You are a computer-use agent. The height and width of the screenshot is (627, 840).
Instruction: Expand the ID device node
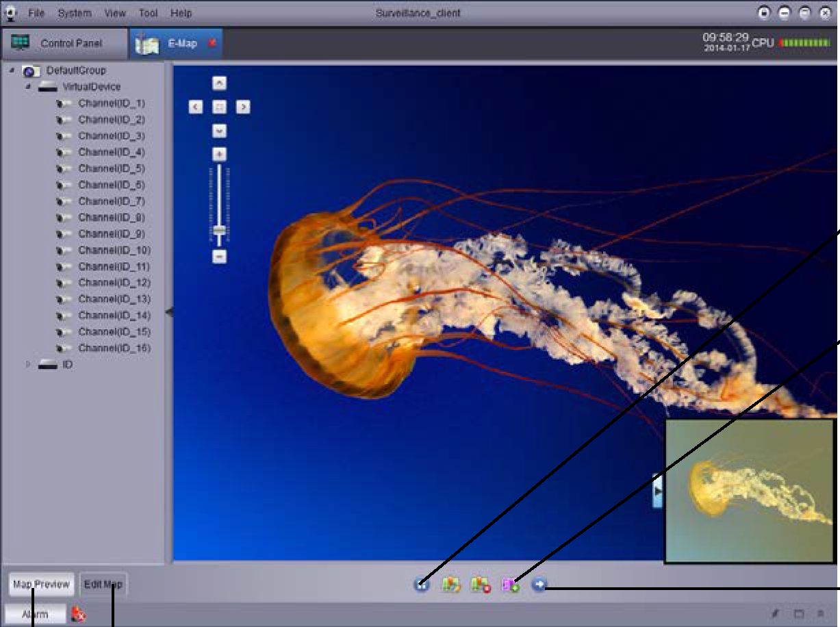click(28, 365)
